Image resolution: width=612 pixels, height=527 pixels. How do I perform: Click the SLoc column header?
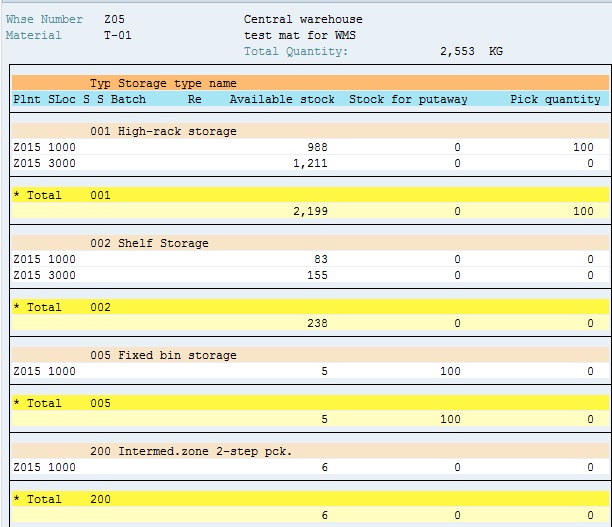[x=62, y=99]
